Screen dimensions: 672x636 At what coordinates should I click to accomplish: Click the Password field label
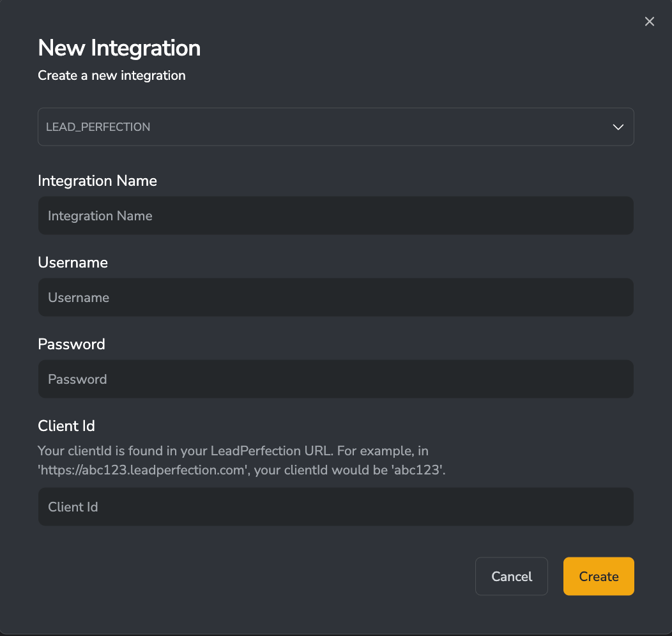72,345
